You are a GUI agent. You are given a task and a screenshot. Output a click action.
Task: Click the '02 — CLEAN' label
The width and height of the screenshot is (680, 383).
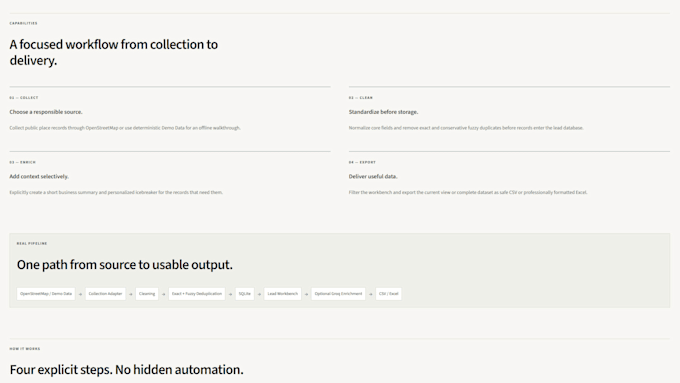(x=361, y=98)
